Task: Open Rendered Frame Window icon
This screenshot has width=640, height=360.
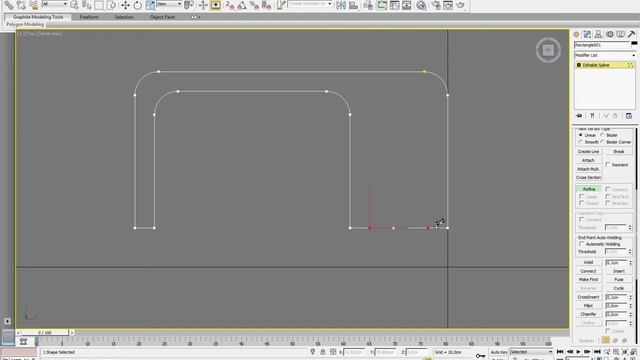Action: click(x=448, y=5)
